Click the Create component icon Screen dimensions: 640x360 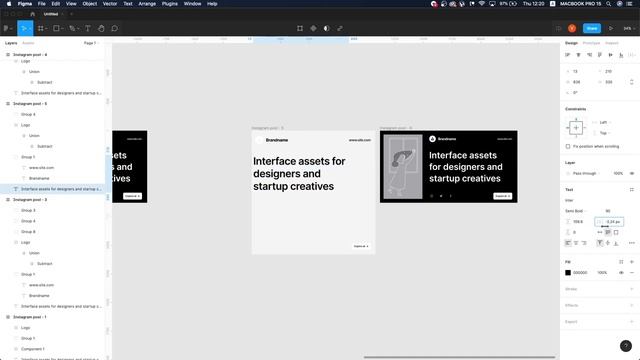coord(313,29)
